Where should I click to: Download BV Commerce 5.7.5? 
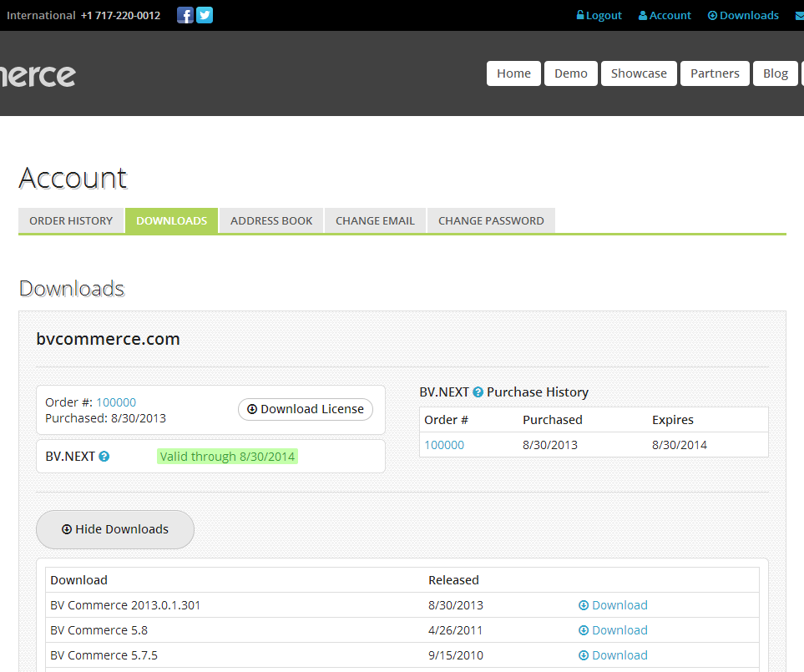[x=614, y=655]
